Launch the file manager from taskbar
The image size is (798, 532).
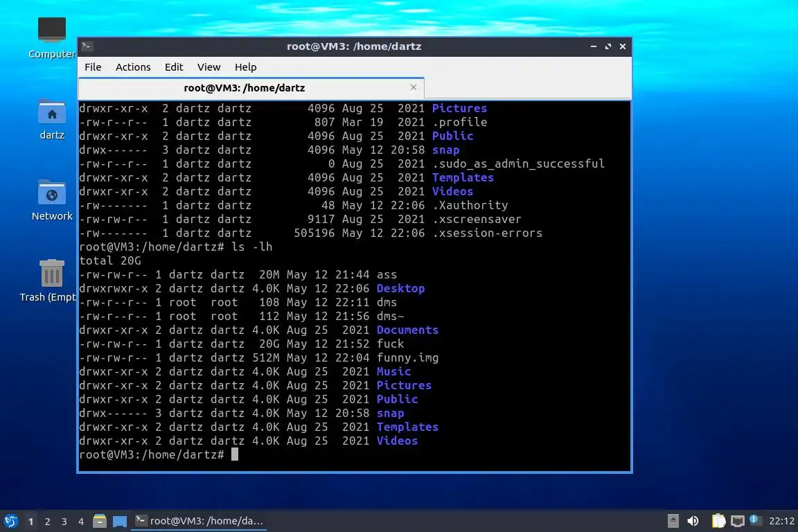[100, 521]
